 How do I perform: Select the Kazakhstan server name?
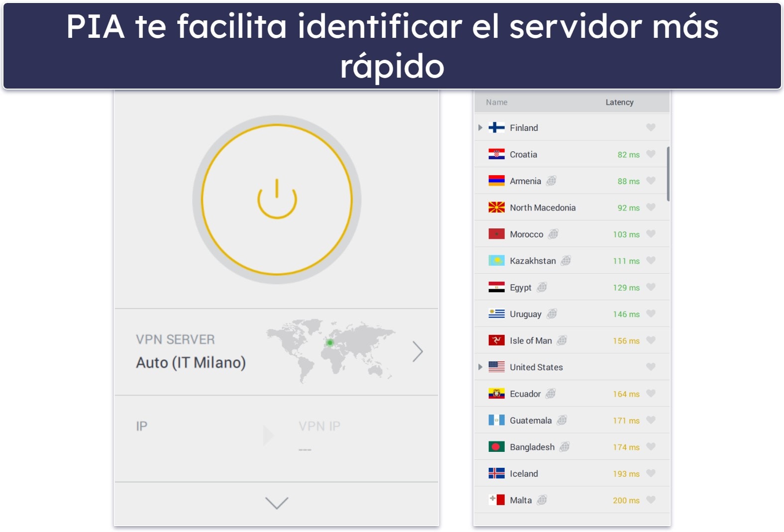click(x=533, y=261)
